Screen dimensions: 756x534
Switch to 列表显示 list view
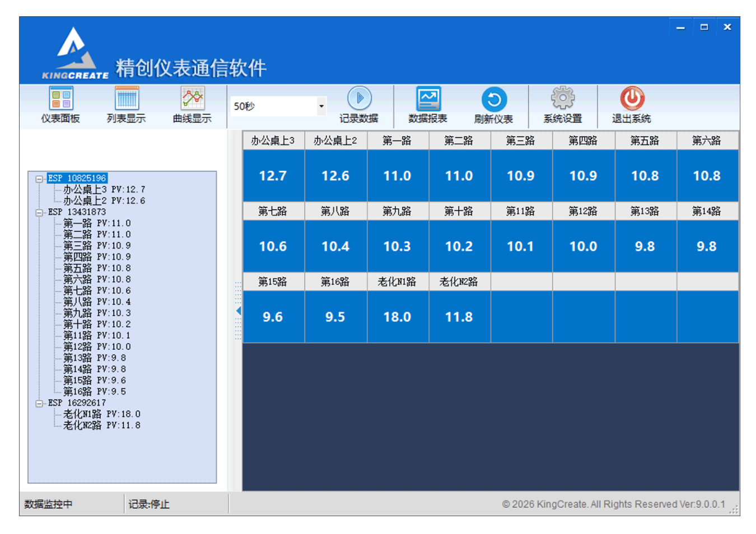click(x=126, y=105)
